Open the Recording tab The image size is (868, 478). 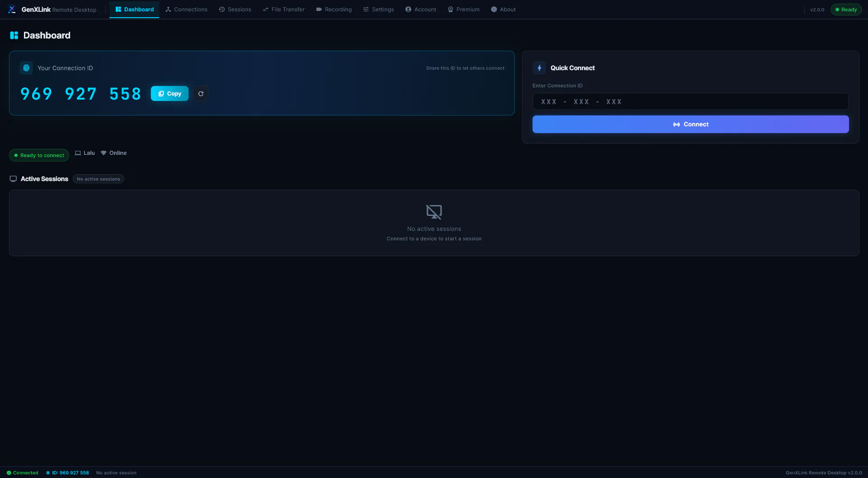[334, 10]
